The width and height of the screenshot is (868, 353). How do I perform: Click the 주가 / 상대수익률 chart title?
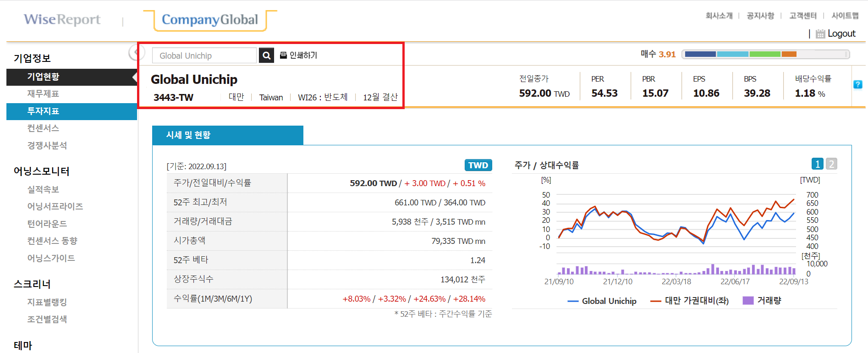point(547,165)
